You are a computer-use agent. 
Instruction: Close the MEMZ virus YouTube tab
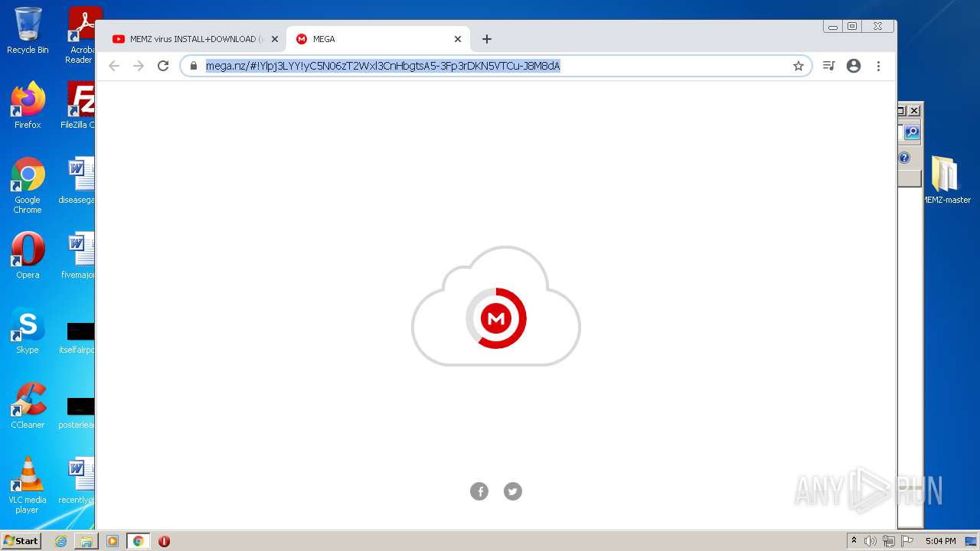(275, 39)
